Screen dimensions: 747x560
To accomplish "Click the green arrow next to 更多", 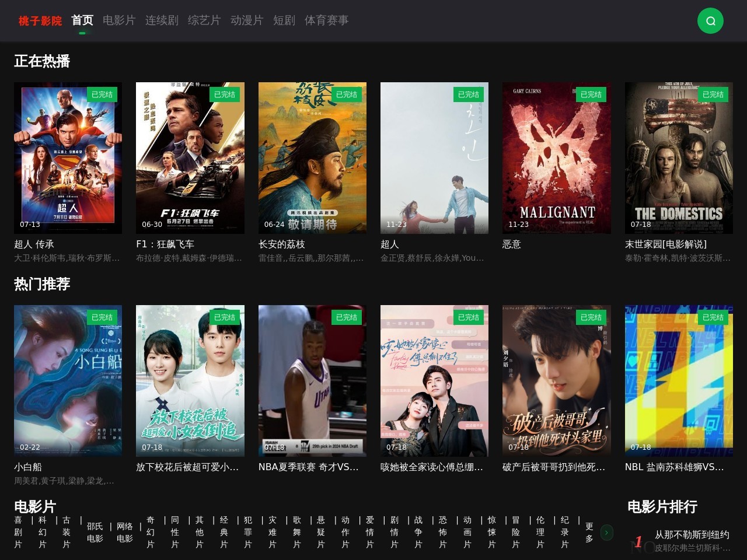I will click(606, 533).
